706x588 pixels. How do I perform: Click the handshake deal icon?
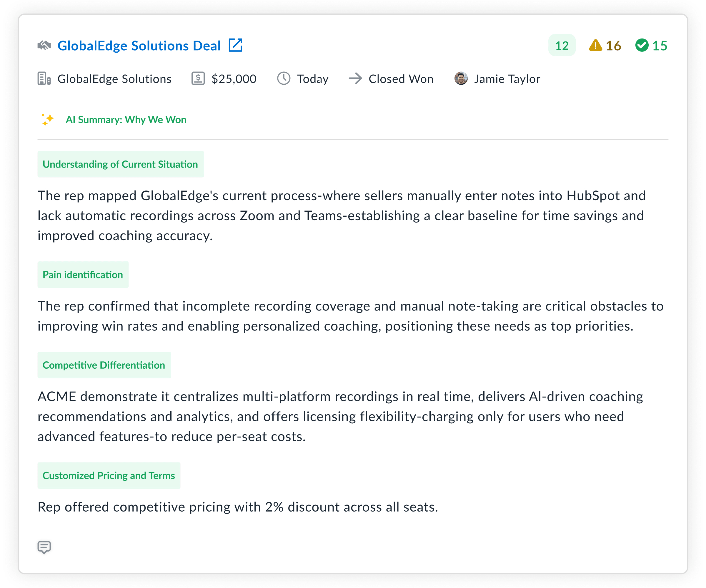[x=44, y=45]
